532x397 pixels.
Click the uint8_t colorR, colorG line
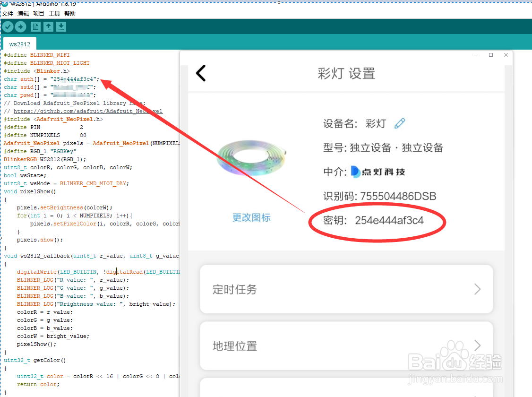(x=68, y=168)
